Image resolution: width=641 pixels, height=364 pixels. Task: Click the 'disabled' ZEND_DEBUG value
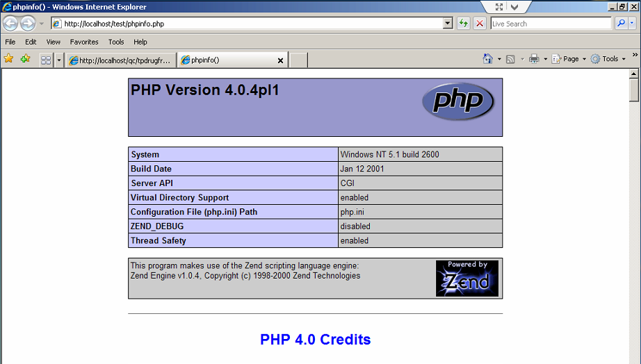click(x=355, y=226)
